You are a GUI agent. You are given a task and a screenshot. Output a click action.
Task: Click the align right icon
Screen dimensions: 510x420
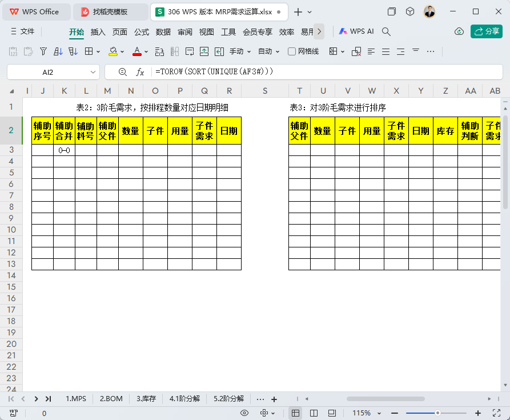(401, 51)
